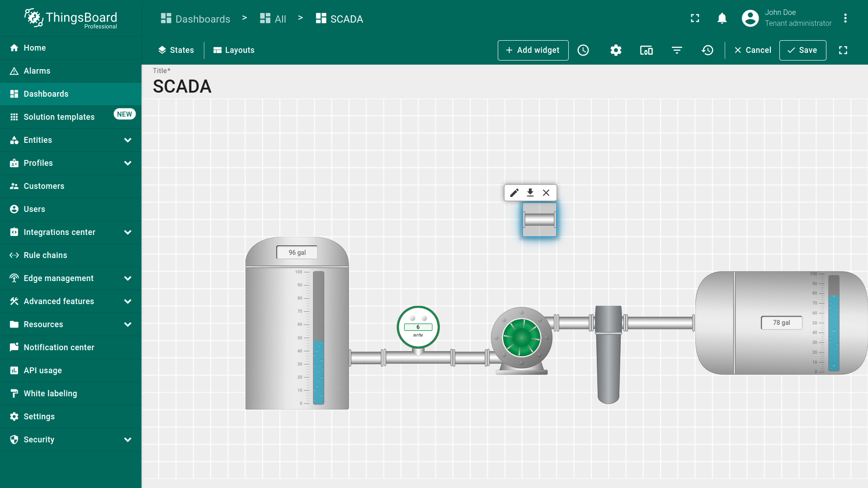Open the version control history icon
The image size is (868, 488).
coord(708,50)
